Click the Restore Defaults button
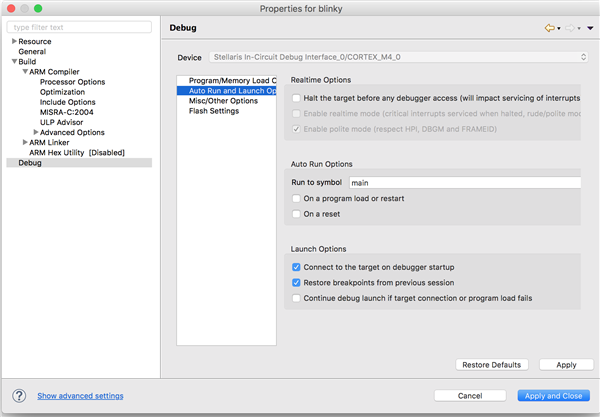The image size is (600, 417). tap(491, 364)
